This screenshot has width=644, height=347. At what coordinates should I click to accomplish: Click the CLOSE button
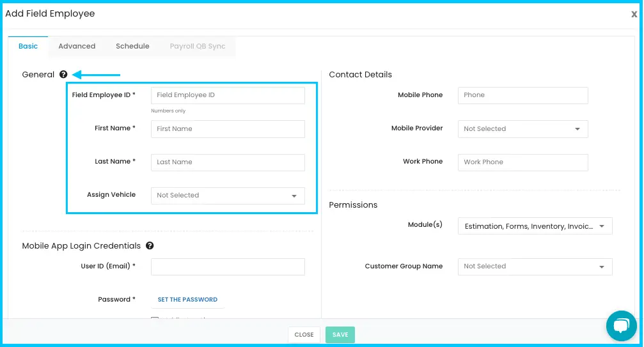pos(304,335)
